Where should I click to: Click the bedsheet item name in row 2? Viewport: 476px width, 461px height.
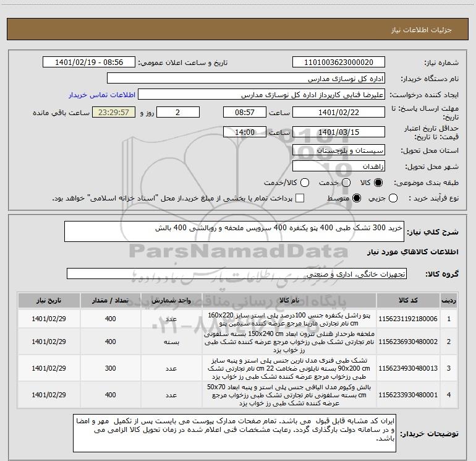(x=289, y=342)
